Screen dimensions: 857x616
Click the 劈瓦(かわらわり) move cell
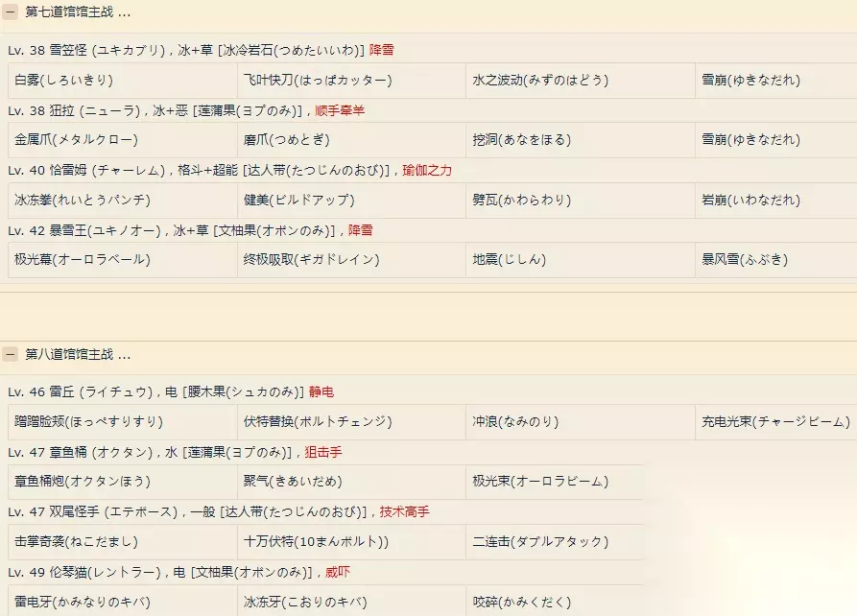click(581, 200)
